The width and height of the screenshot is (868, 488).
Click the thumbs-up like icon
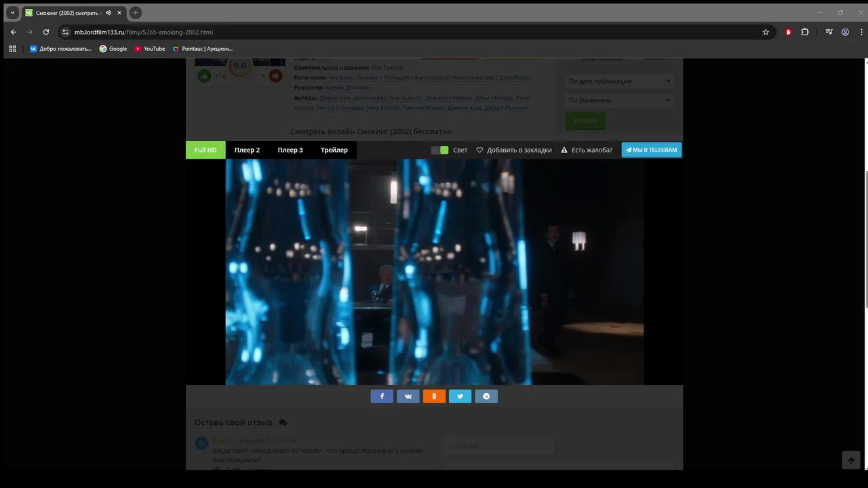click(x=204, y=76)
